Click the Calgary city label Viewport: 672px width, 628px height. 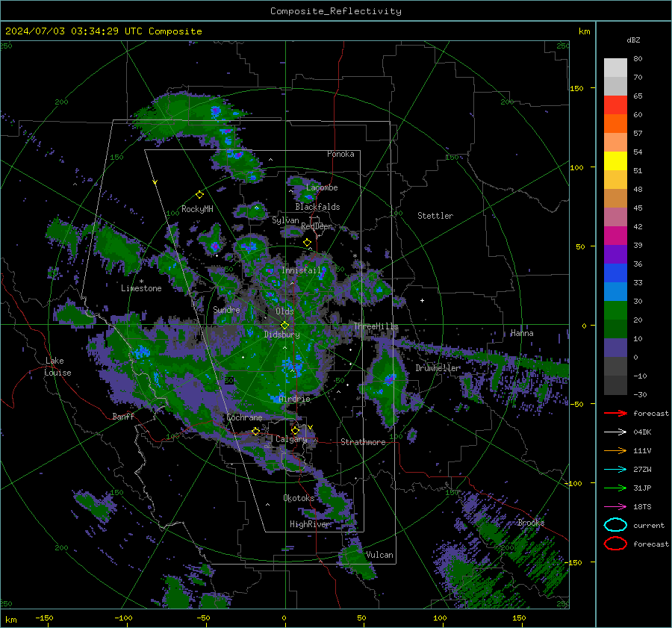click(291, 439)
